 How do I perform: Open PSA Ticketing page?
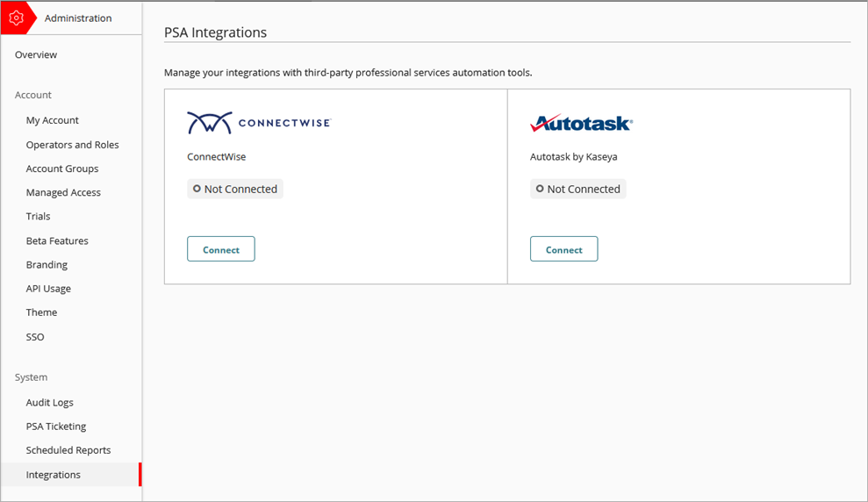coord(56,427)
